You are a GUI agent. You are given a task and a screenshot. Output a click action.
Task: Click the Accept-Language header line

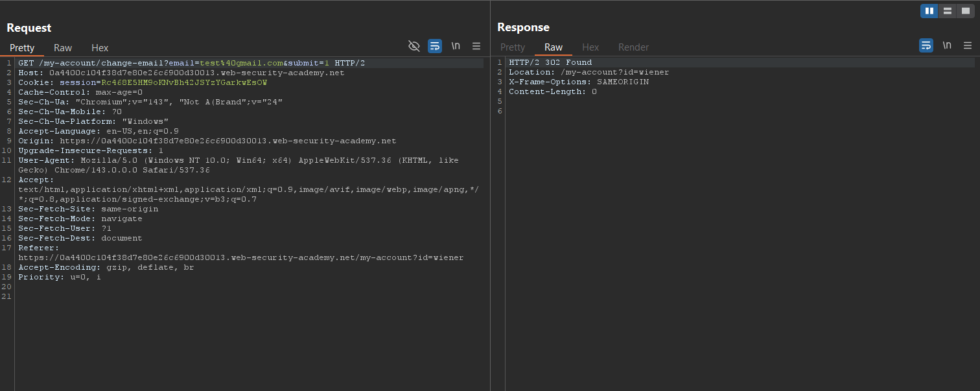point(99,131)
